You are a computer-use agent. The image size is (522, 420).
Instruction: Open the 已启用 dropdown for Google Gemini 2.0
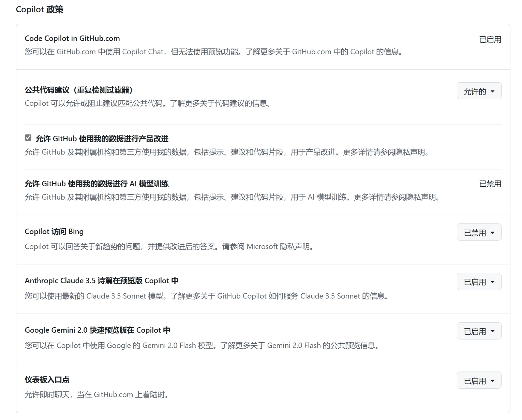click(479, 331)
